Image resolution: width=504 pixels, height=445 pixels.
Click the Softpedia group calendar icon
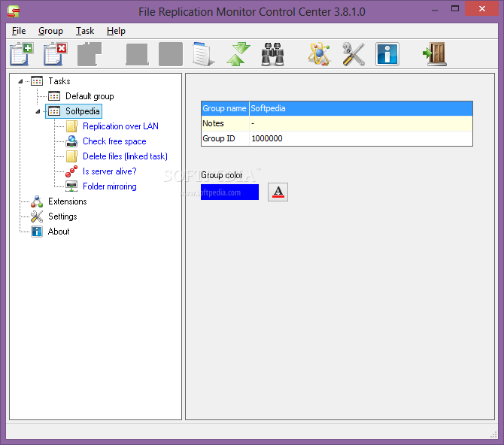(54, 111)
